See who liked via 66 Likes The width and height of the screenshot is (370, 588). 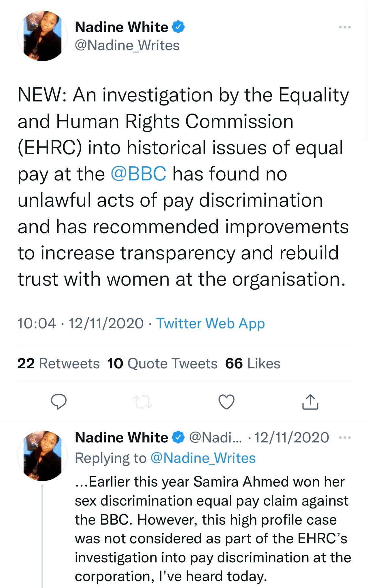coord(252,363)
